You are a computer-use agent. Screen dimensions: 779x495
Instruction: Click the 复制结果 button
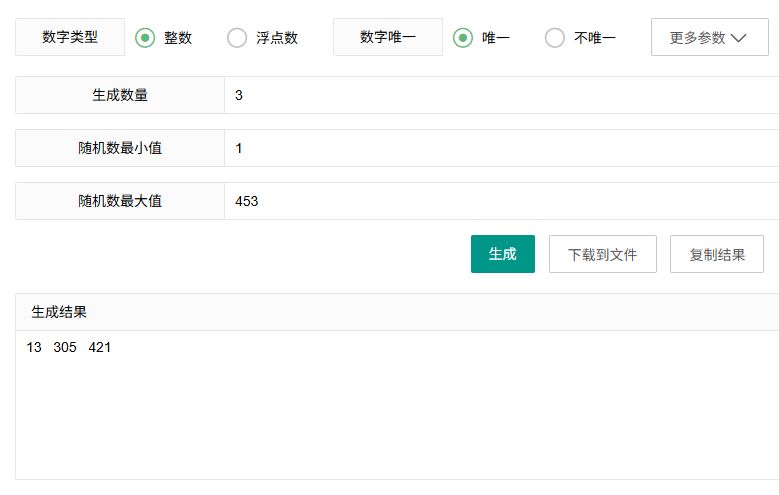(716, 254)
